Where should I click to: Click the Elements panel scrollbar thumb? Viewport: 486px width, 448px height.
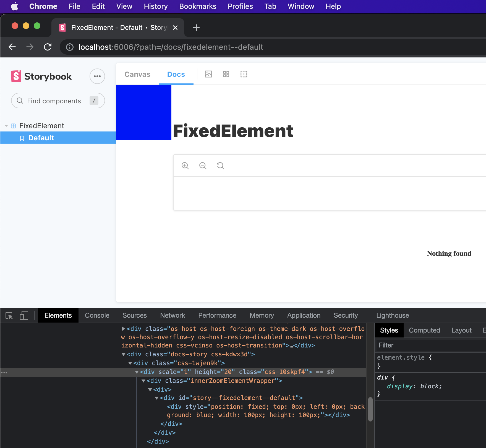click(x=370, y=409)
